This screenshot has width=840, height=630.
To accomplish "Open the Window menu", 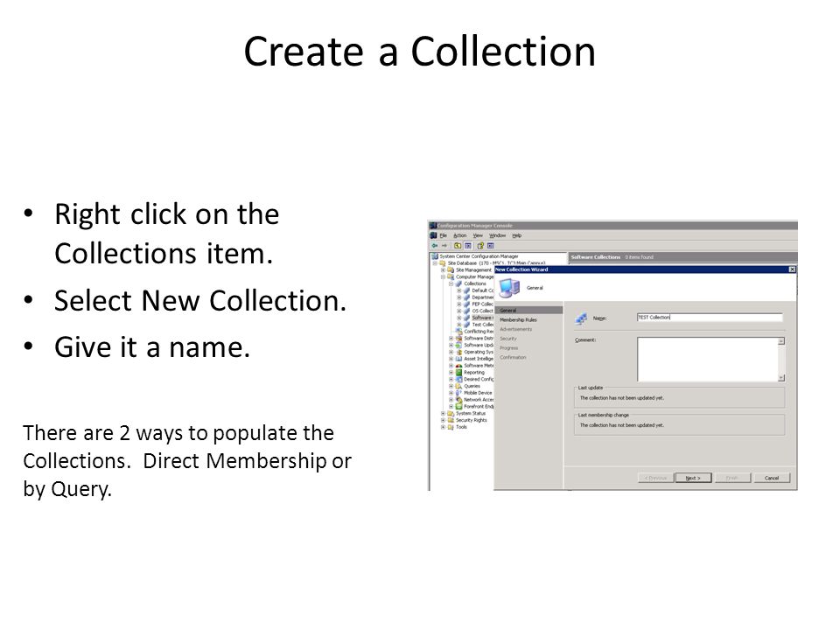I will click(x=498, y=235).
